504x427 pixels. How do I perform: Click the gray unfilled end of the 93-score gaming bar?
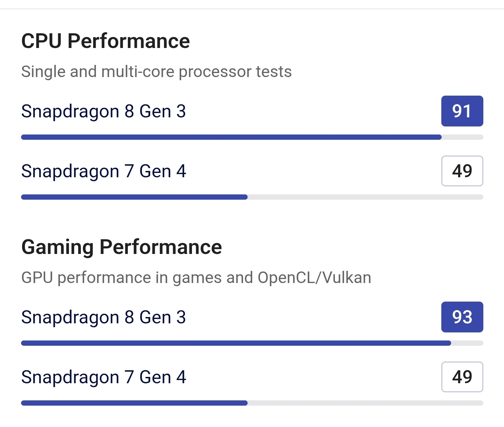pos(467,343)
